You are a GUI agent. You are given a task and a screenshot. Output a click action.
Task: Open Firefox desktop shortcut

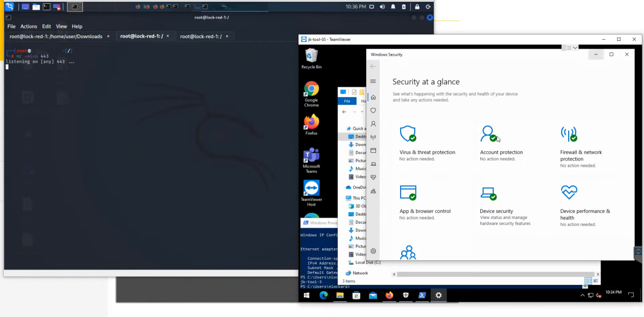click(x=311, y=124)
